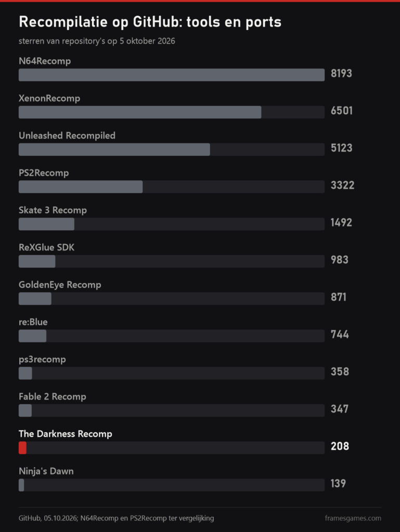
Task: Click the re:Blue bar
Action: tap(32, 336)
